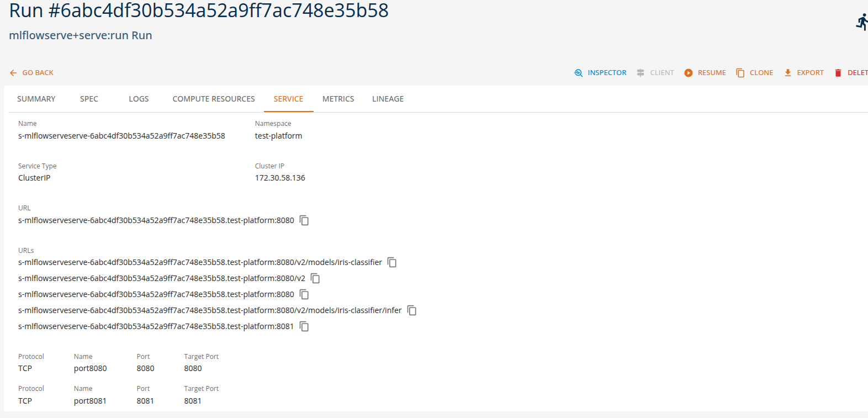Viewport: 868px width, 418px height.
Task: Click the Client button
Action: point(655,73)
